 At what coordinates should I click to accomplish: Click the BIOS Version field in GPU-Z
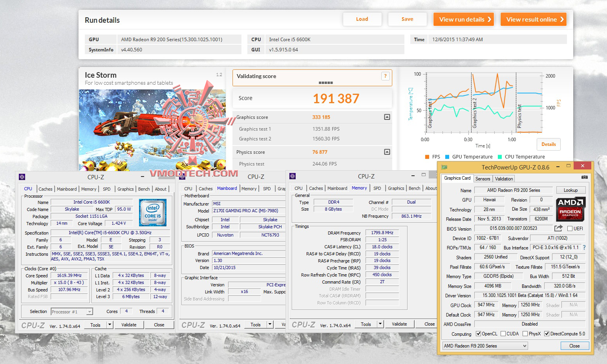pyautogui.click(x=513, y=228)
